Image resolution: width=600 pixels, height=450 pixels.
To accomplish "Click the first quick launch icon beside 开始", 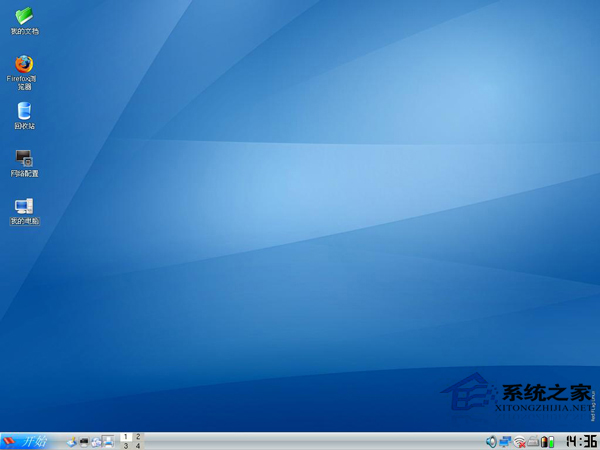I will (71, 441).
